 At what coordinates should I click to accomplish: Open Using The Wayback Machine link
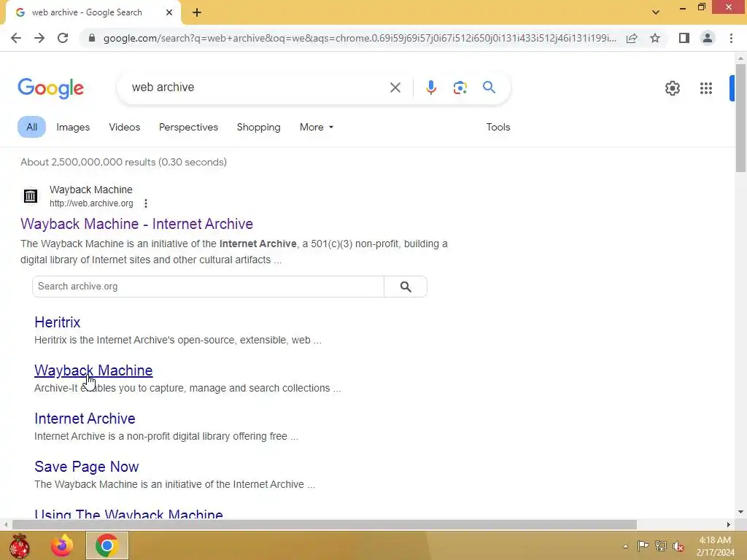tap(128, 514)
